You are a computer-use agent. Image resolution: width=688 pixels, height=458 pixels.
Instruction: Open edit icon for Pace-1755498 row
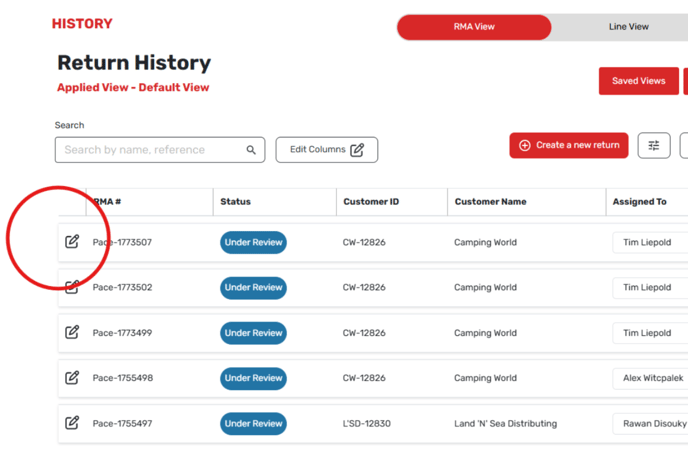click(x=72, y=378)
